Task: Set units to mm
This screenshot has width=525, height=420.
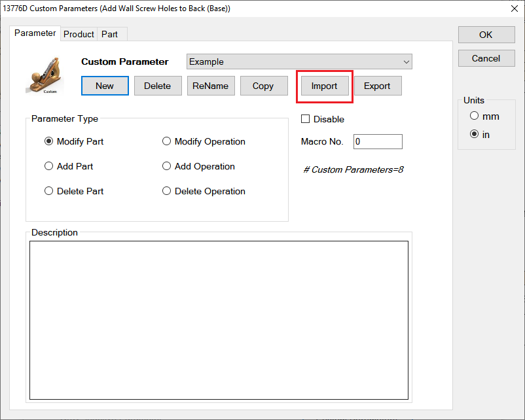Action: click(474, 116)
